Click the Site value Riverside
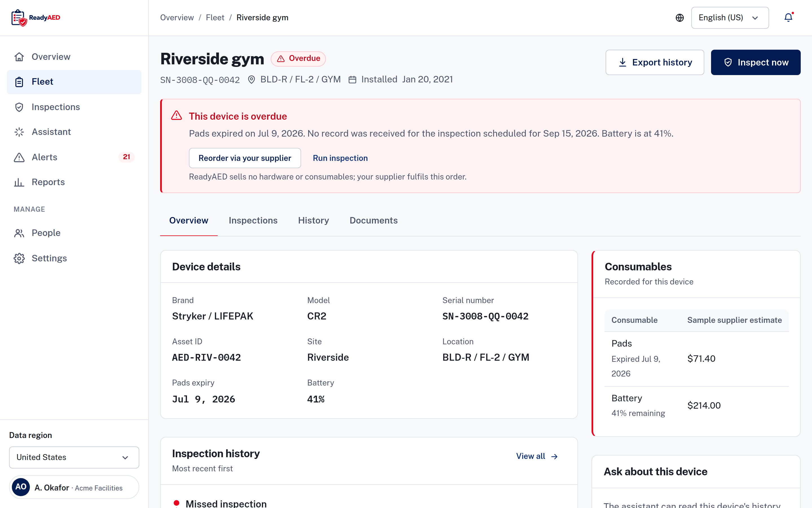Viewport: 812px width, 508px height. pyautogui.click(x=328, y=358)
